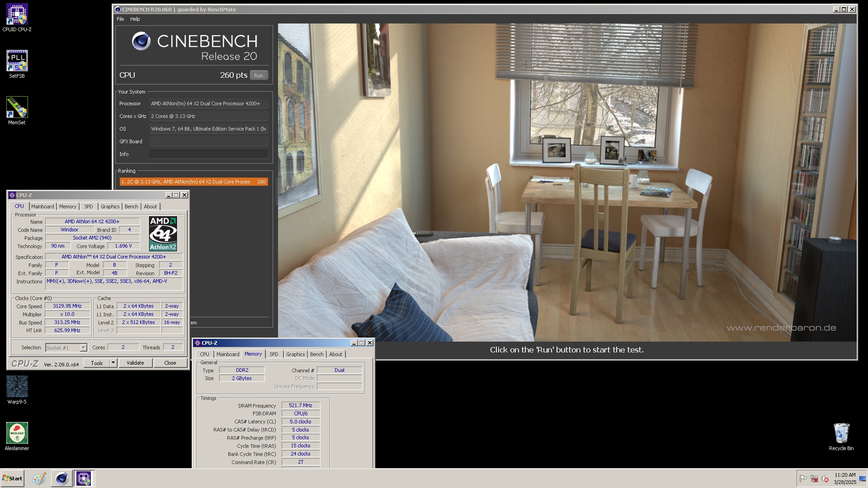Click the Cinebench logo sphere icon

point(141,41)
